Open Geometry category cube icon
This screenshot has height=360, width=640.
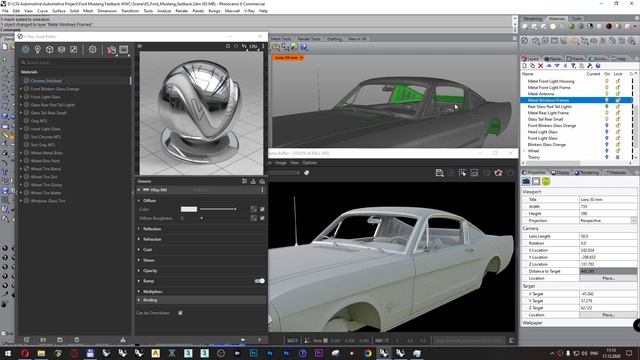[x=49, y=49]
